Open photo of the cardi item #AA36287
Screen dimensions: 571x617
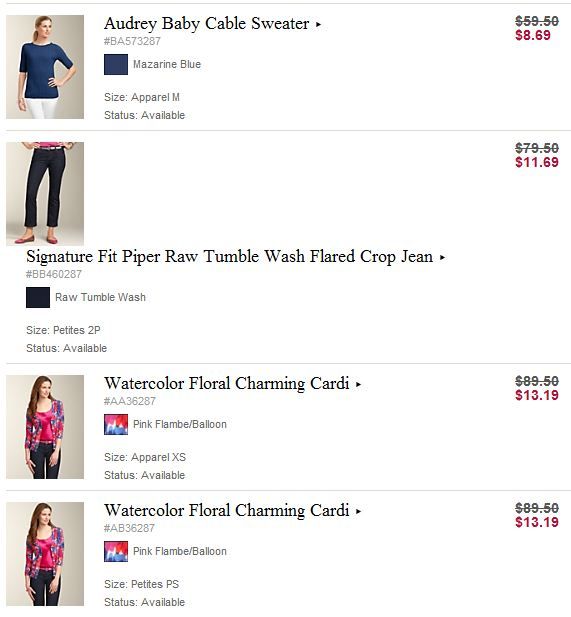[x=45, y=427]
